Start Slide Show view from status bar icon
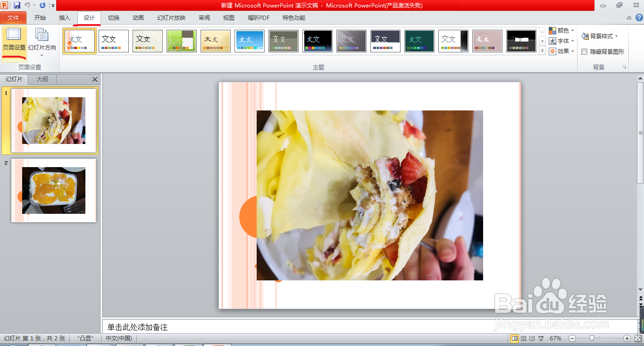Screen dimensions: 644x346 point(541,338)
